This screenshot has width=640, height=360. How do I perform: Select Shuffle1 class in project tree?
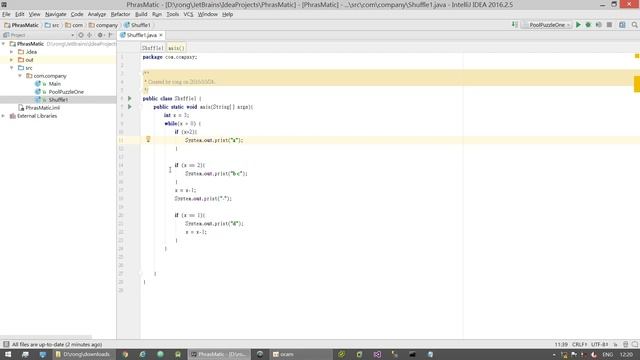pyautogui.click(x=58, y=100)
